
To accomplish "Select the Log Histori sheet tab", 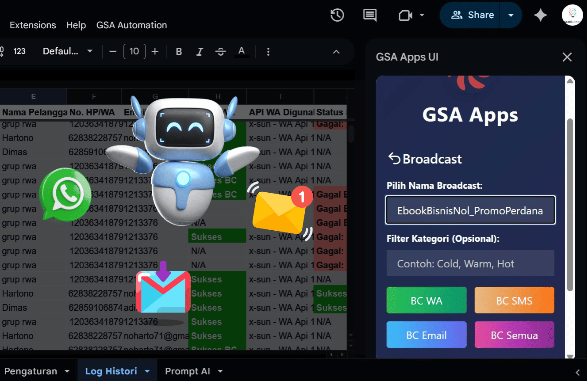I will click(x=111, y=371).
